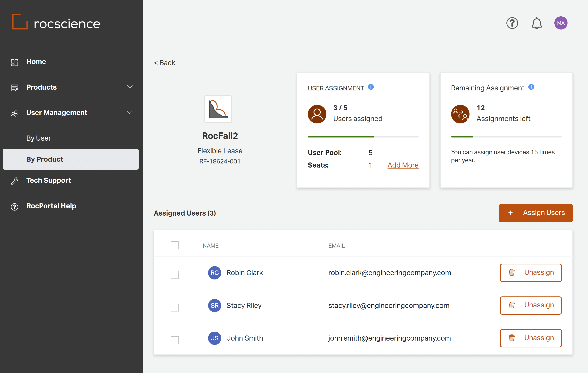This screenshot has width=588, height=373.
Task: Click the Remaining Assignment info icon
Action: (x=531, y=87)
